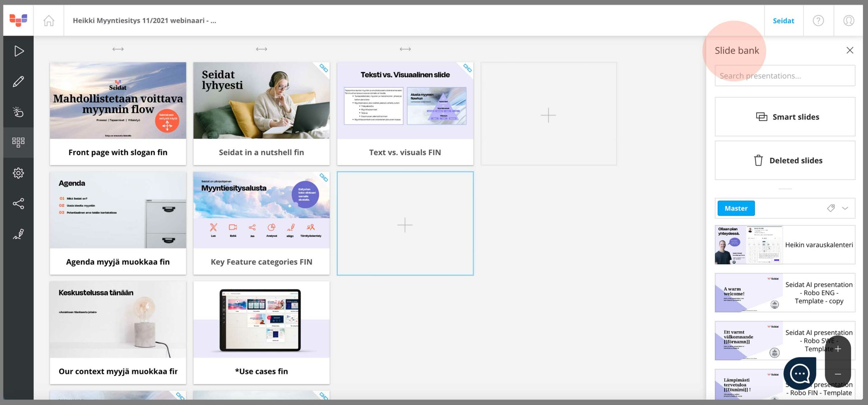
Task: Open Seidat AI presentation Robo ENG Template copy
Action: (x=785, y=293)
